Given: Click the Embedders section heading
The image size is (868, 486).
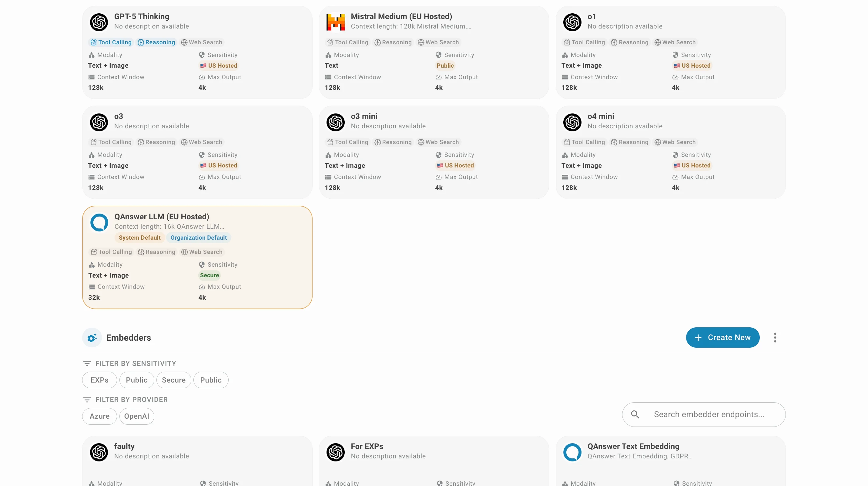Looking at the screenshot, I should pyautogui.click(x=128, y=338).
